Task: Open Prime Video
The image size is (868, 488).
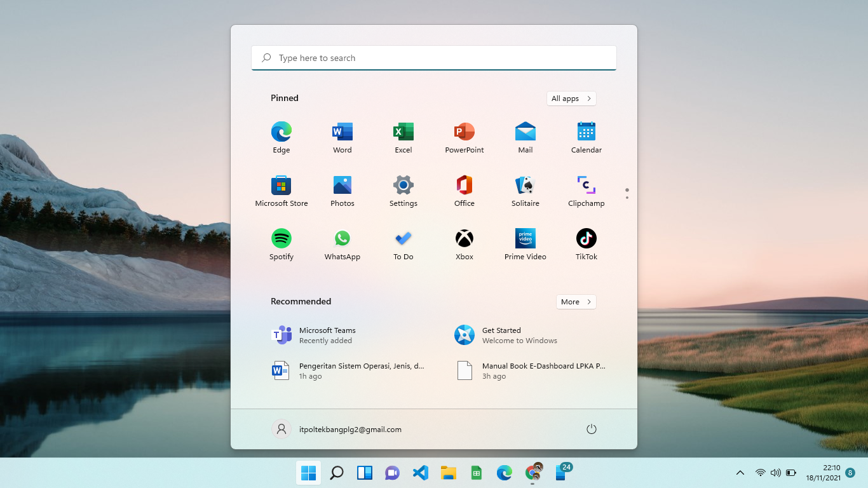Action: (526, 245)
